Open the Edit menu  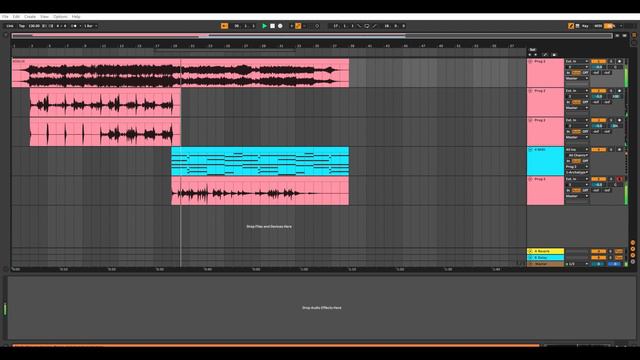point(16,17)
